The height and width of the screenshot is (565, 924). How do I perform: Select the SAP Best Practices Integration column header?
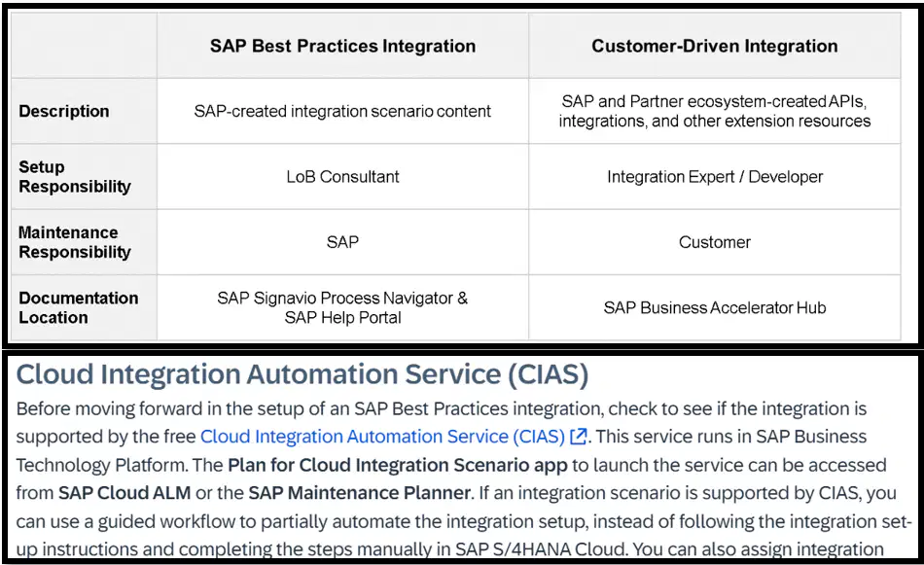[x=342, y=46]
